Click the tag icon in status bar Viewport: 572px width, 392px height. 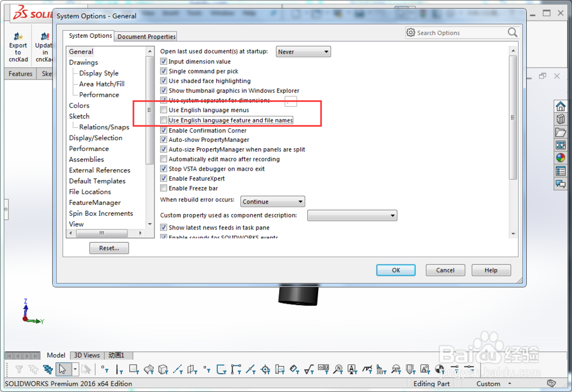pos(551,383)
